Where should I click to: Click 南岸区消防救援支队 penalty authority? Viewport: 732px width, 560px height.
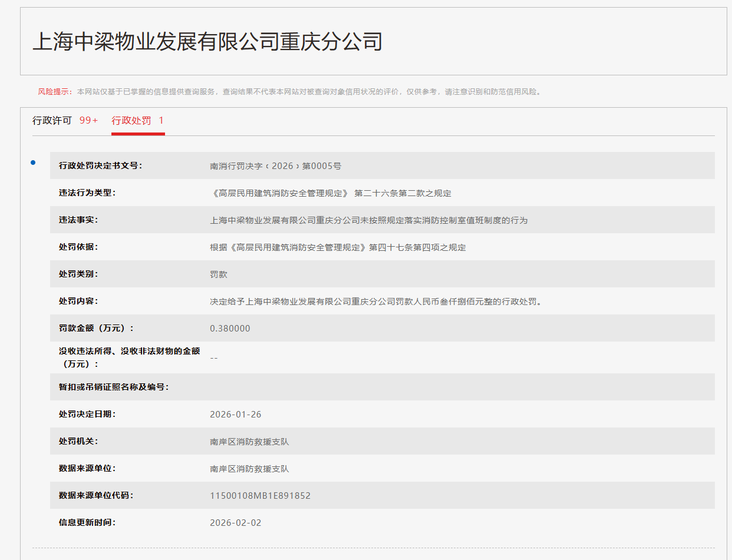click(248, 441)
